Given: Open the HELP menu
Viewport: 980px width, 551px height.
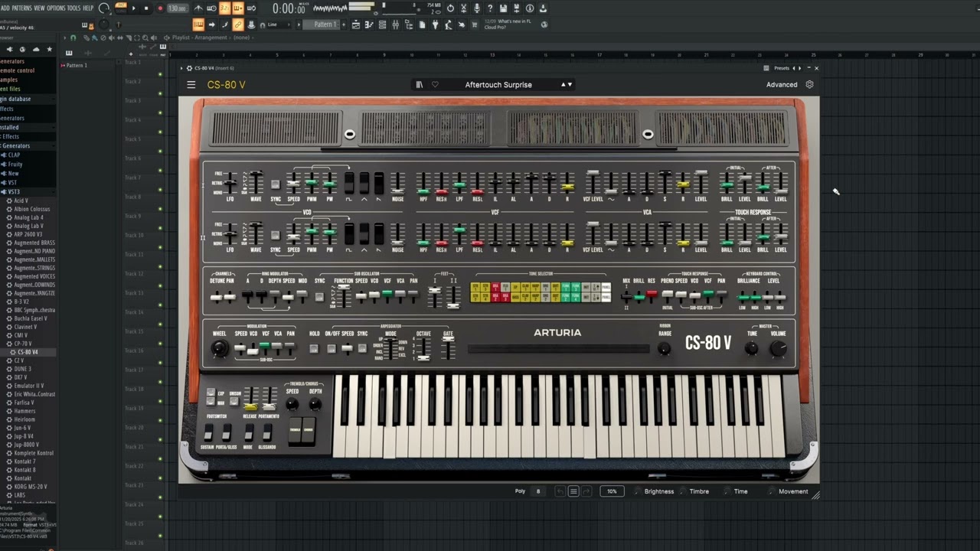Looking at the screenshot, I should [88, 8].
